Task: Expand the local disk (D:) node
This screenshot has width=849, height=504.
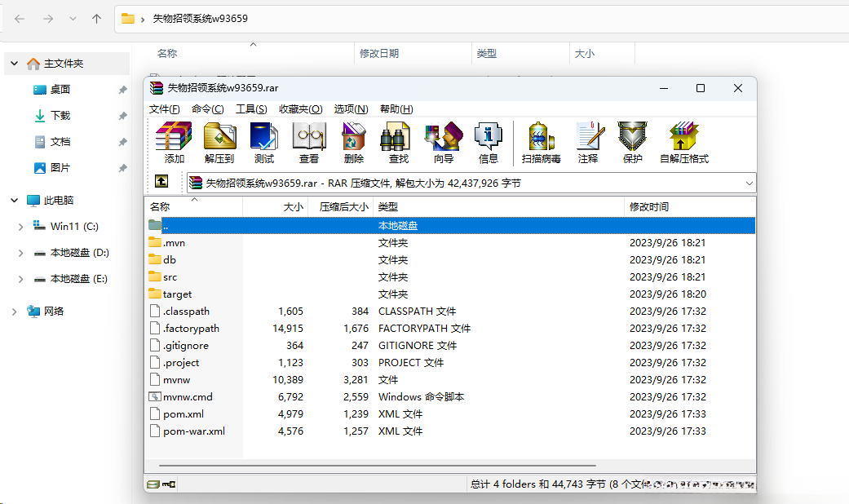Action: point(20,253)
